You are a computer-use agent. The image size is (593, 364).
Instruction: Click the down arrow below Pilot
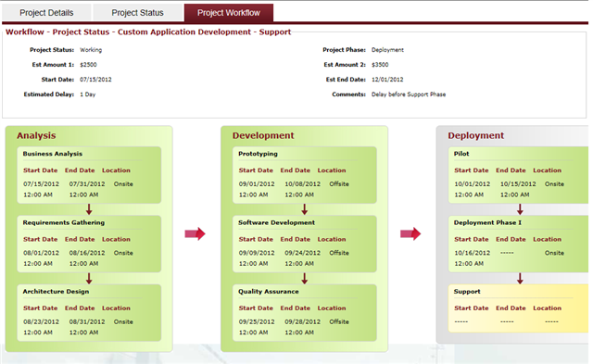520,209
